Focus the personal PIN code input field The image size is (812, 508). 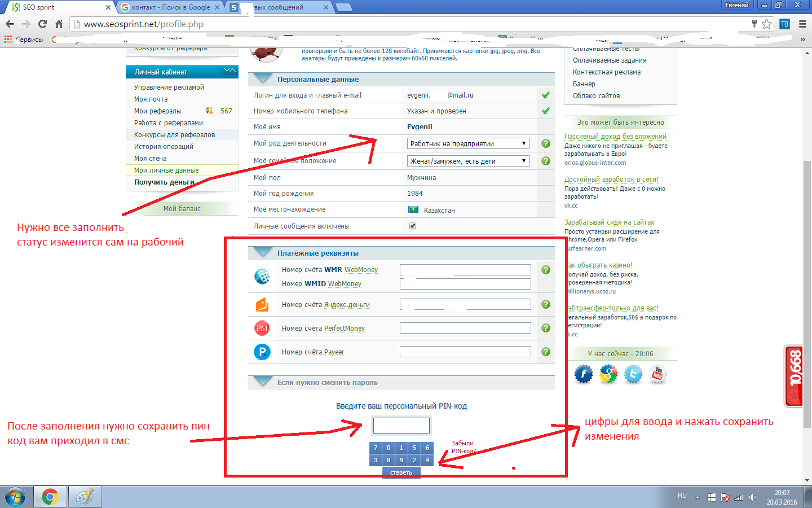[401, 426]
